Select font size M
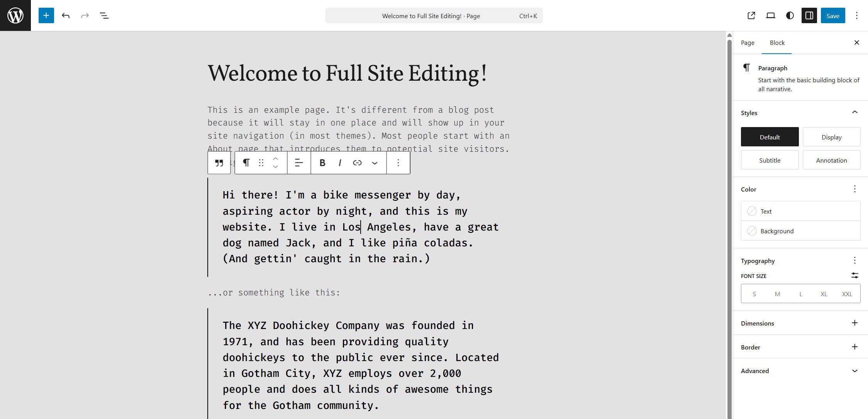Image resolution: width=868 pixels, height=419 pixels. coord(777,294)
